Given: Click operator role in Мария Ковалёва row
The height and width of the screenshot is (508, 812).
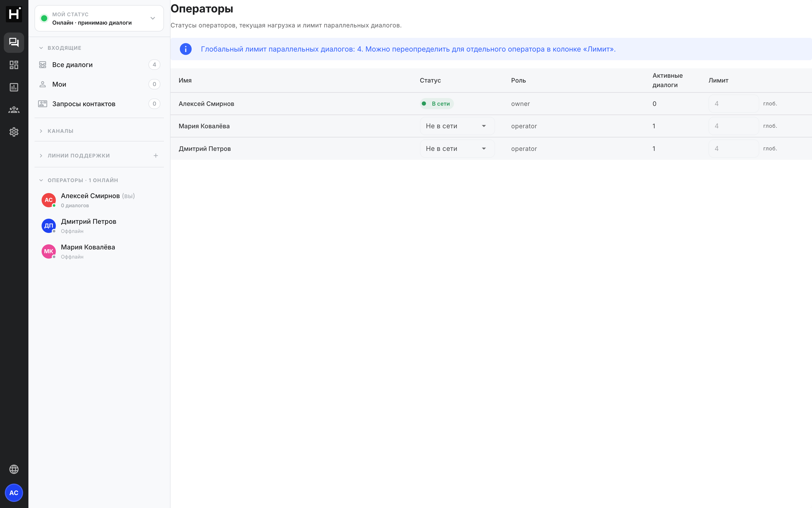Looking at the screenshot, I should (524, 126).
